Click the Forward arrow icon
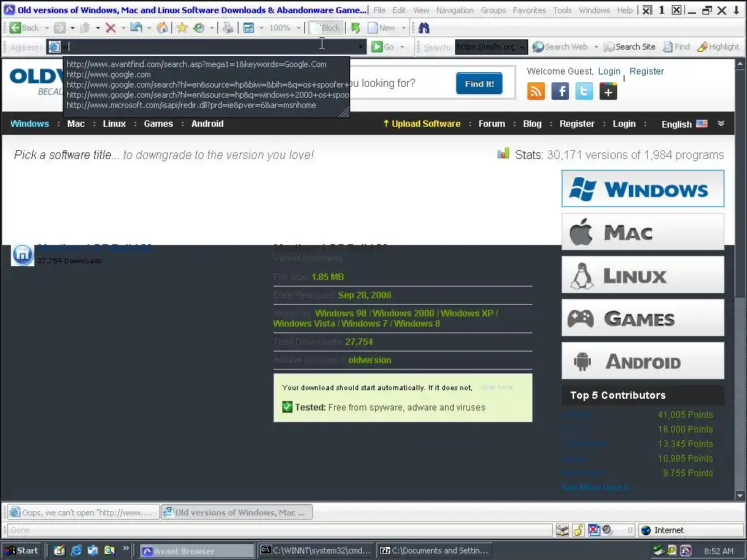The height and width of the screenshot is (560, 747). pyautogui.click(x=60, y=28)
